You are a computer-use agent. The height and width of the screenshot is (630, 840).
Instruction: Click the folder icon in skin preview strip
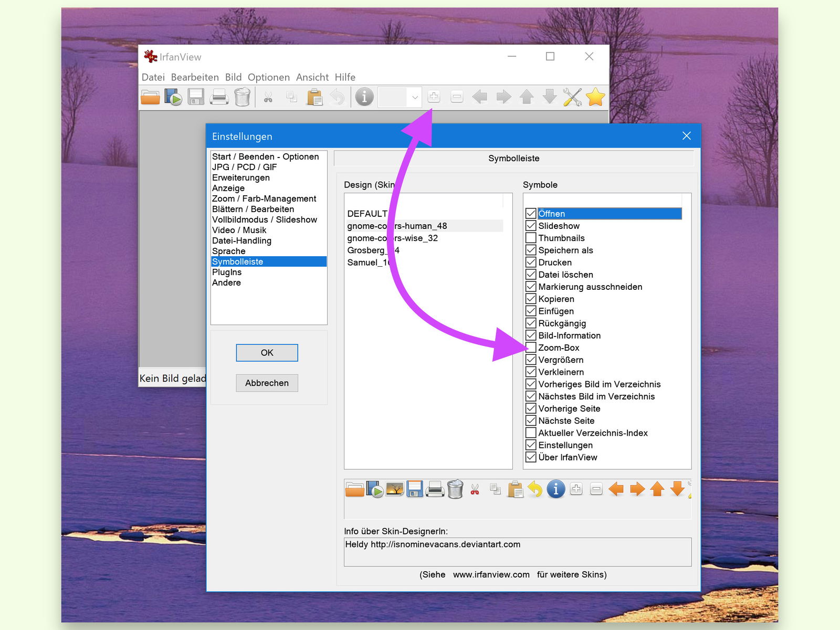(x=355, y=490)
